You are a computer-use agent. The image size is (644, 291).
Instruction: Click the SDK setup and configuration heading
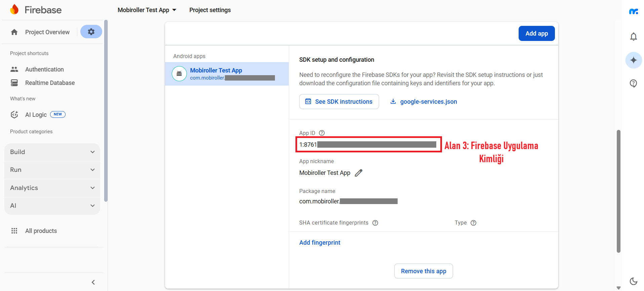pos(336,59)
